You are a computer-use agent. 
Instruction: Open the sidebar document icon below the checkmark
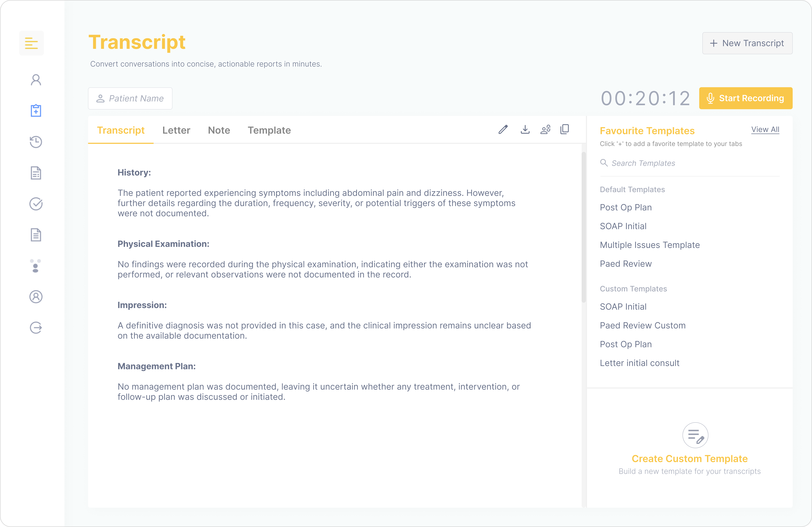point(36,235)
